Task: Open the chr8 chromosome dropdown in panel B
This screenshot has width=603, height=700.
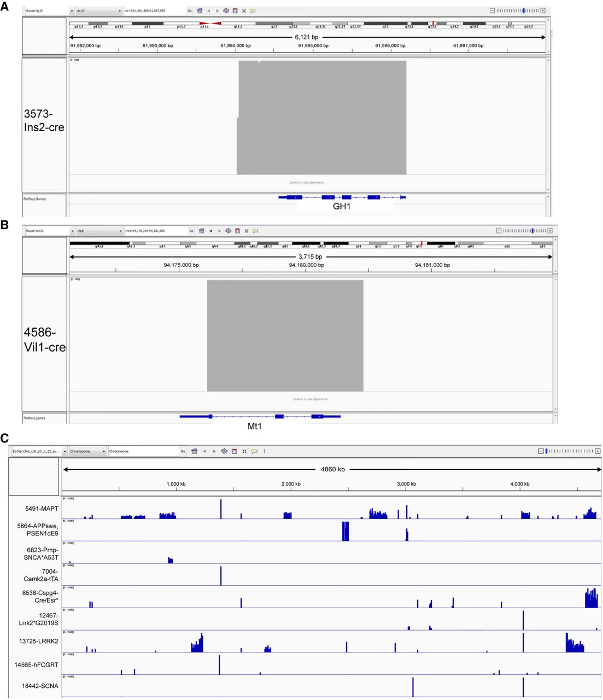Action: coord(99,231)
